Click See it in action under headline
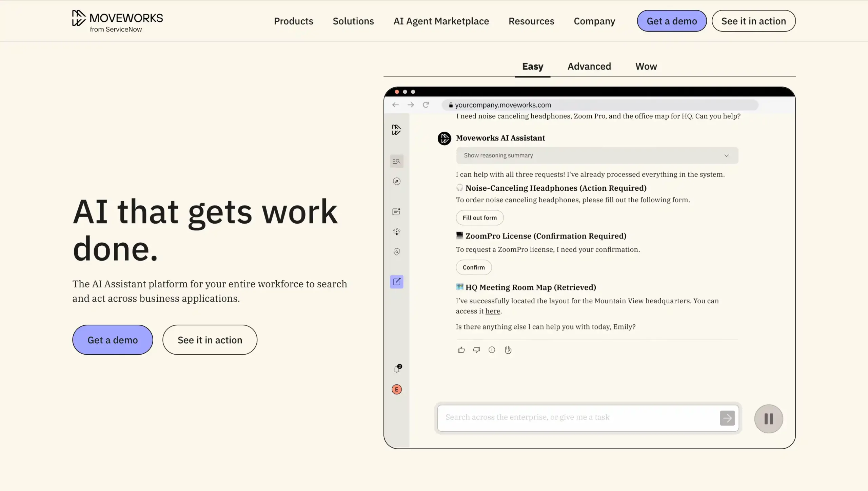The image size is (868, 491). click(210, 340)
